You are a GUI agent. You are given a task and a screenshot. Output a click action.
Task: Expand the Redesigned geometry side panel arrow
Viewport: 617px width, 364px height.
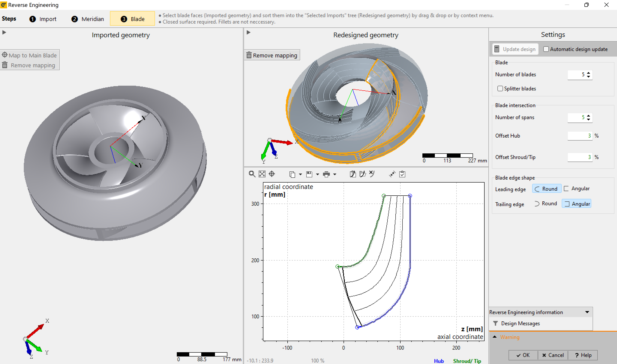tap(249, 32)
